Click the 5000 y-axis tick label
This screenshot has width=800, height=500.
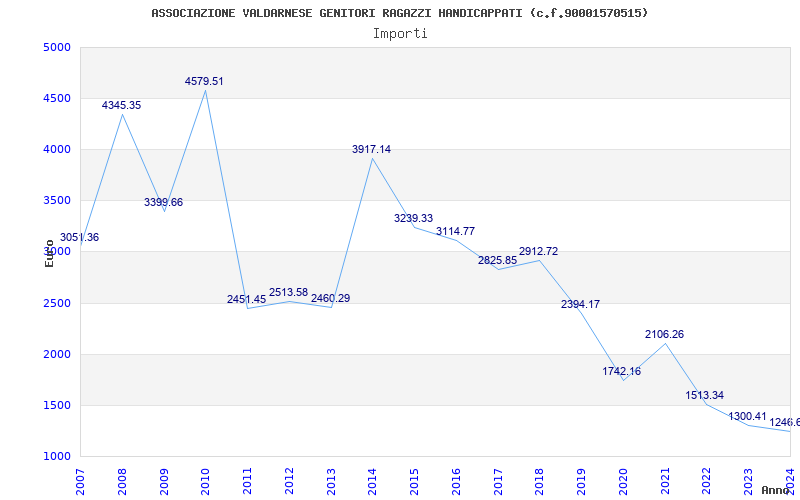(57, 47)
